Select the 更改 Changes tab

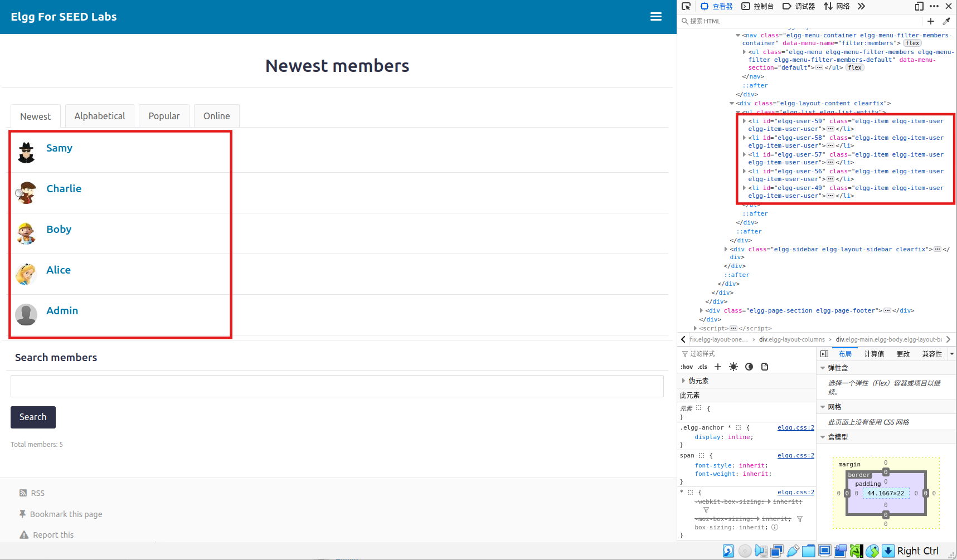(903, 354)
